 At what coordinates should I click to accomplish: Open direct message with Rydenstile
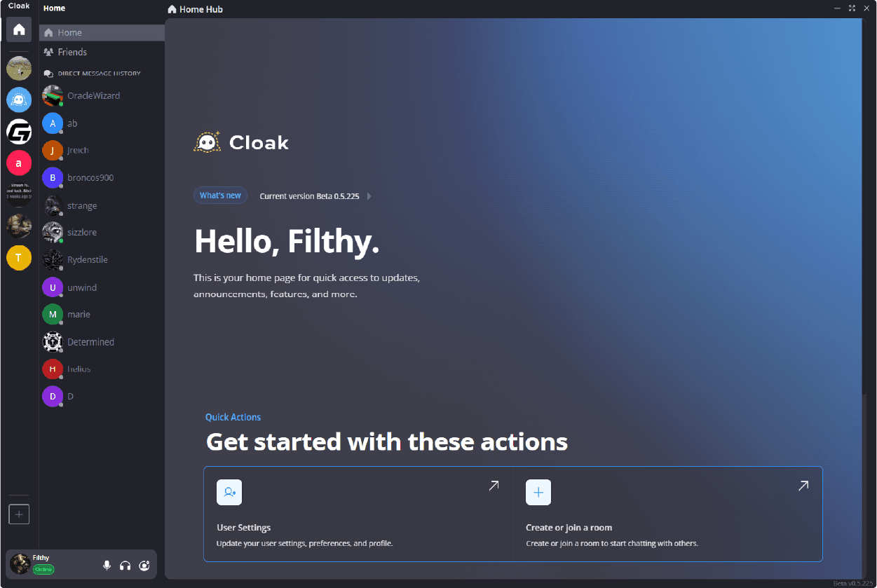coord(102,260)
